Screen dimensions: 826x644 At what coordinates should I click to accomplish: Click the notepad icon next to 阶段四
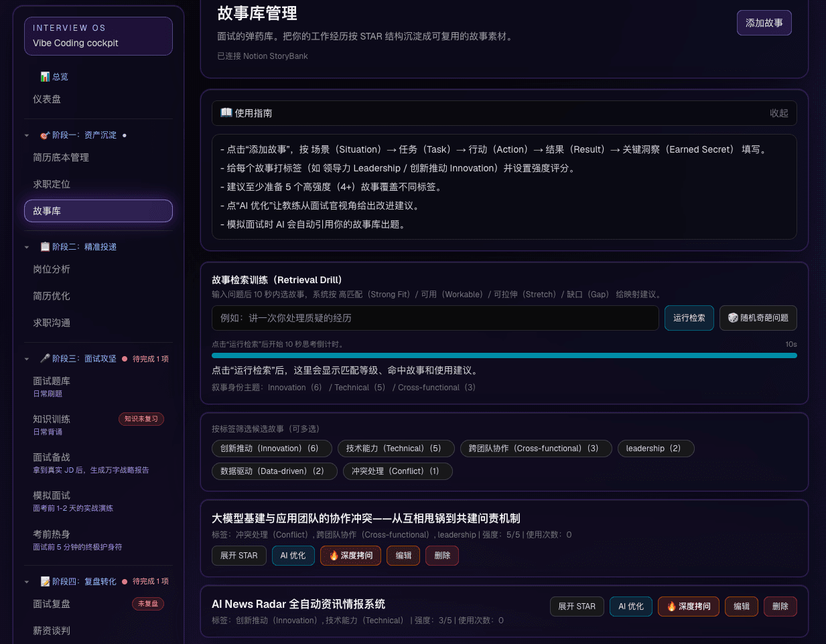coord(45,582)
